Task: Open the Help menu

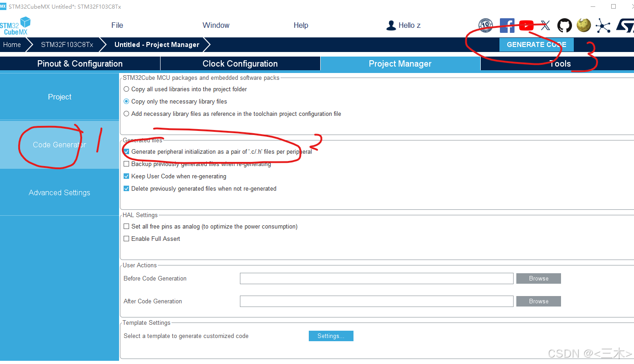Action: 301,26
